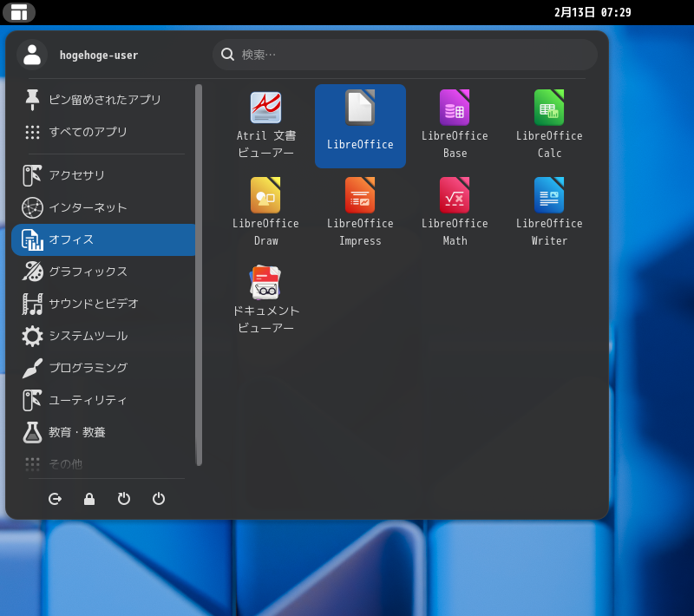
Task: Click the category list scrollbar
Action: click(199, 274)
